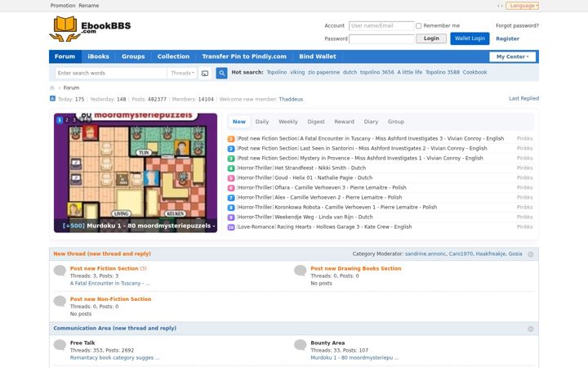Switch to the Reward tab
The image size is (588, 368).
tap(345, 122)
